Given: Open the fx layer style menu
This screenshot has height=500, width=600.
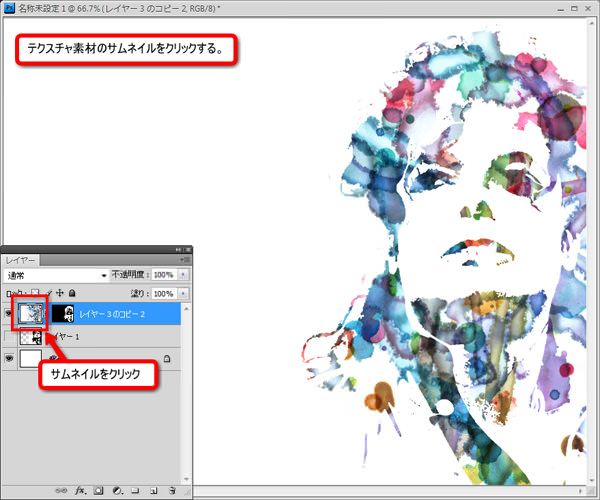Looking at the screenshot, I should point(80,490).
